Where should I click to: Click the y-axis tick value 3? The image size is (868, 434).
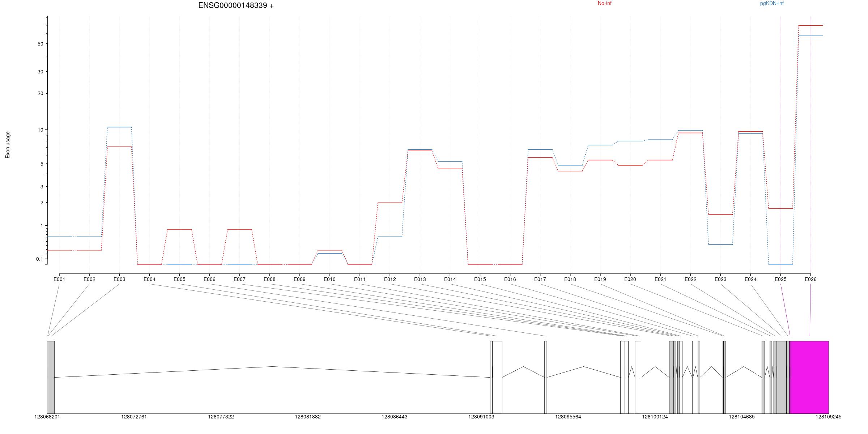(42, 187)
